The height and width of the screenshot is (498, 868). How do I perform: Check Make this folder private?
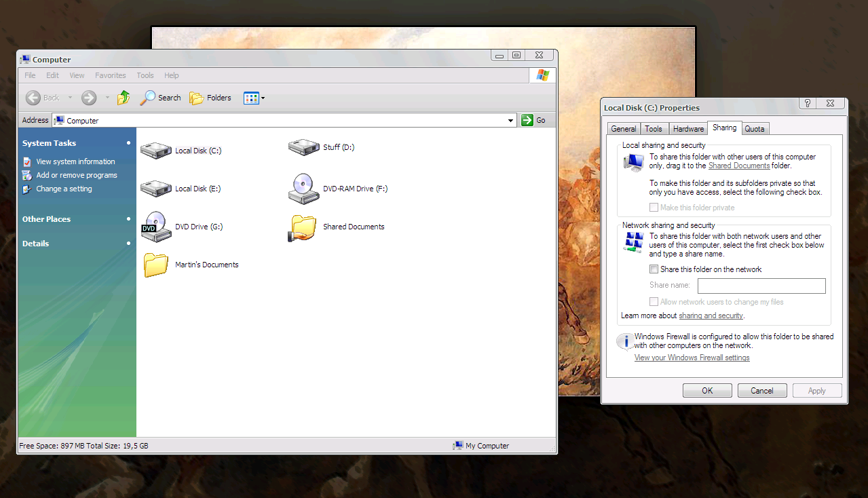[x=654, y=208]
